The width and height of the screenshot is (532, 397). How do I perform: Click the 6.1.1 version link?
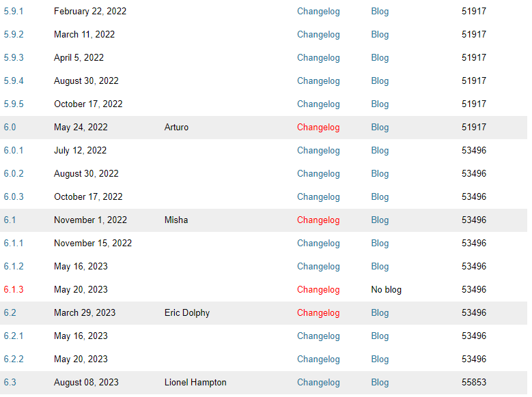pos(14,244)
